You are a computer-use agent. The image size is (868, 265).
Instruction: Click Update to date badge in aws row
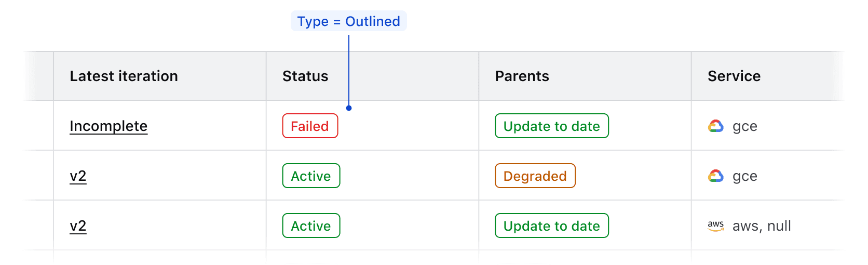coord(551,226)
